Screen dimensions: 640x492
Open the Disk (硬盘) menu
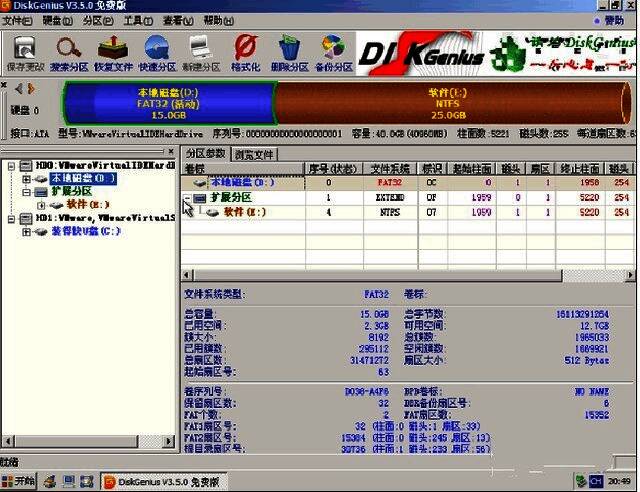tap(58, 20)
